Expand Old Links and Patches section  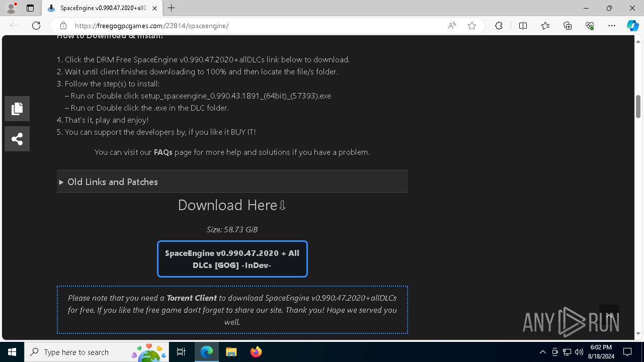point(232,182)
